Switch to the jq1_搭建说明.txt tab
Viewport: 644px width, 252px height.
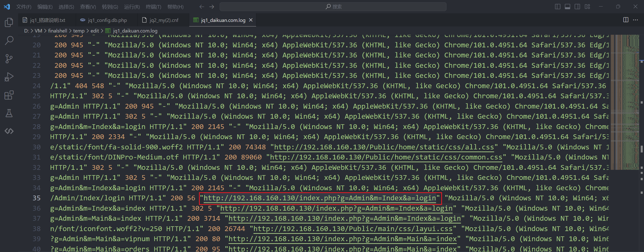47,20
